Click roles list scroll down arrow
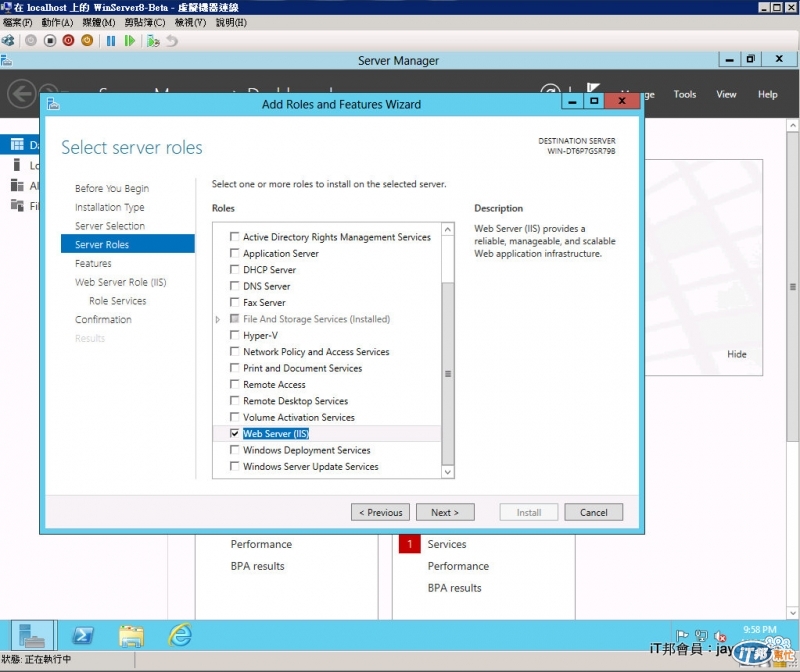Screen dimensions: 800x672 point(447,472)
